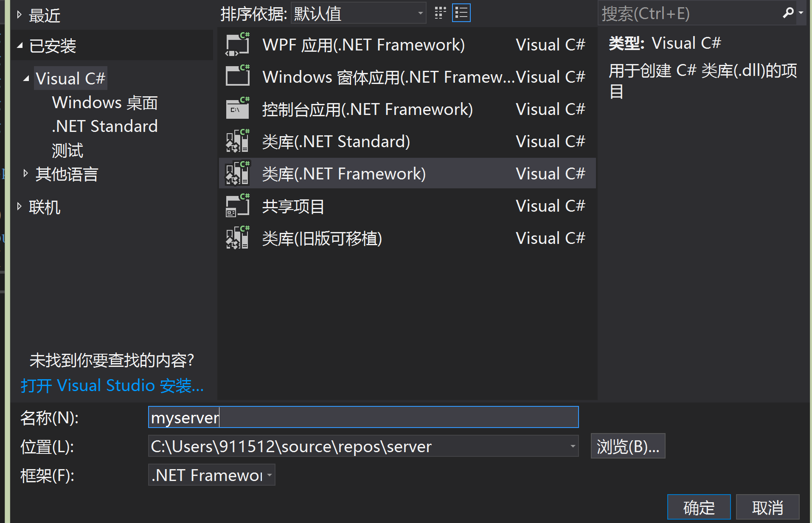The image size is (812, 523).
Task: Click the shared project template icon
Action: click(237, 206)
